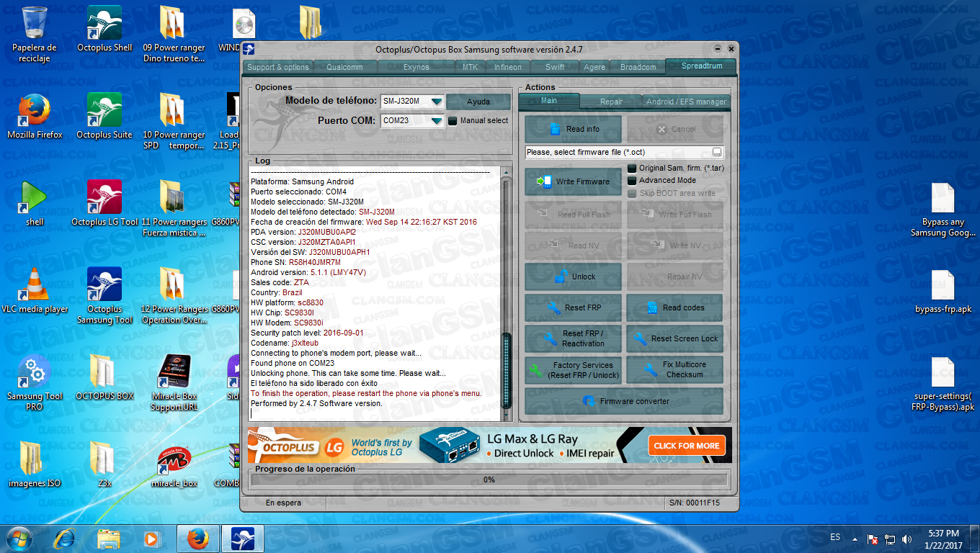The height and width of the screenshot is (553, 980).
Task: Select the Spreadtrum tab
Action: [701, 66]
